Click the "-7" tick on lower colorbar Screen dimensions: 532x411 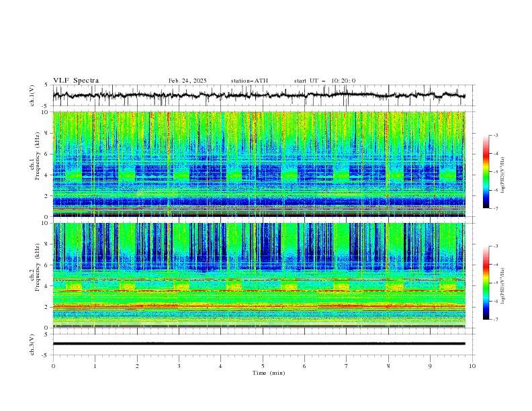point(496,319)
